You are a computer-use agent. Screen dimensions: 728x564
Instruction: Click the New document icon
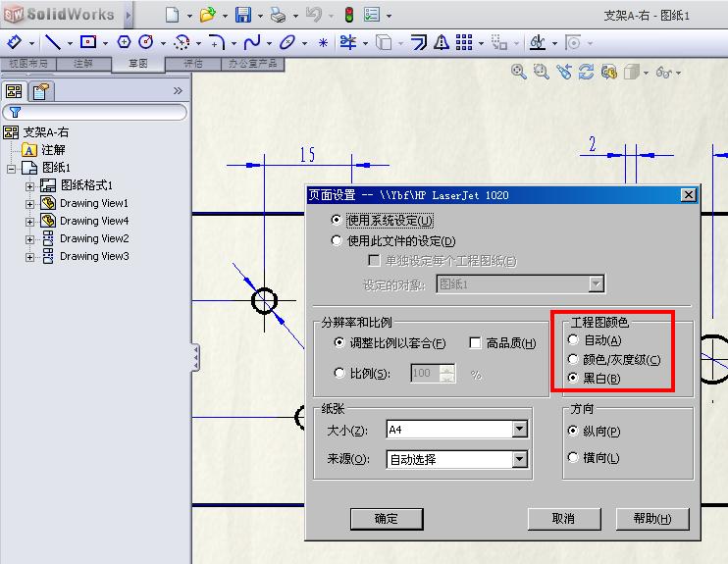pos(173,15)
